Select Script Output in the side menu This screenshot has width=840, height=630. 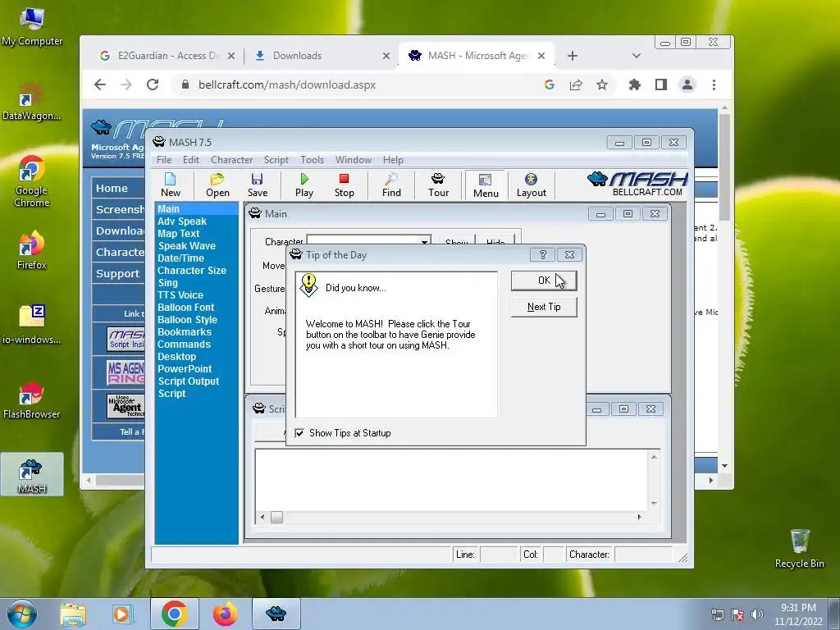(188, 381)
